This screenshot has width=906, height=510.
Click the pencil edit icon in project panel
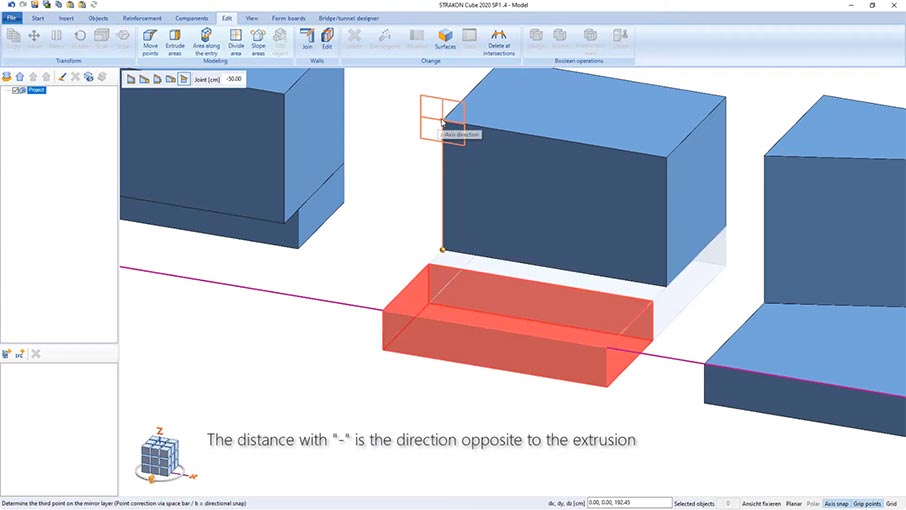pyautogui.click(x=62, y=77)
